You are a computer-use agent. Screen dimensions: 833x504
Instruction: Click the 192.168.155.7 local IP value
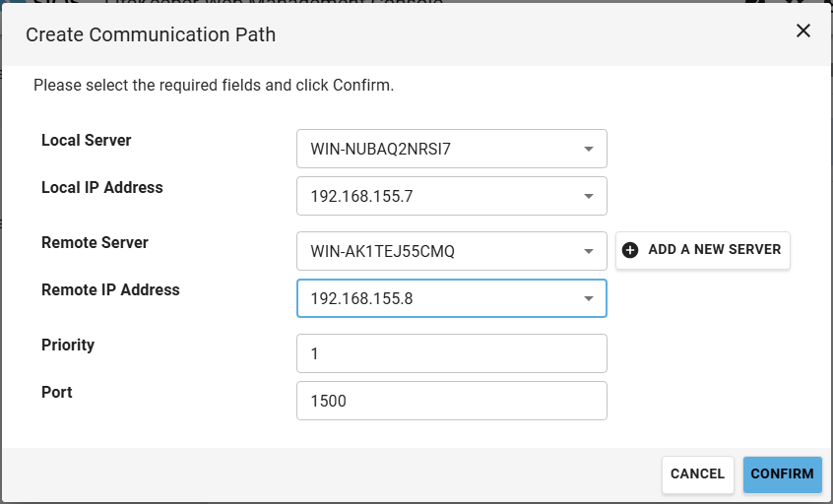pos(361,196)
